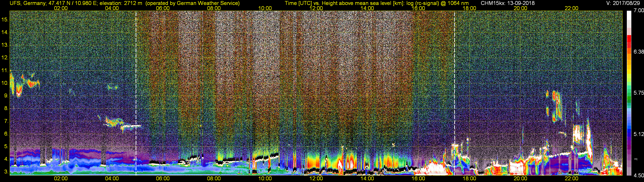This screenshot has width=644, height=182.
Task: Click the '(operated by German Weather Service)' text
Action: (192, 3)
